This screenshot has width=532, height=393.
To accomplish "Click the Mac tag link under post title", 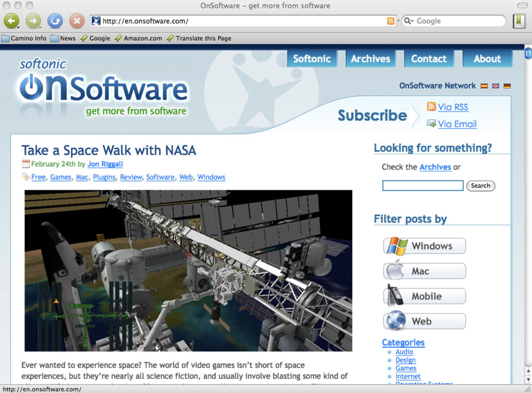I will pyautogui.click(x=82, y=177).
